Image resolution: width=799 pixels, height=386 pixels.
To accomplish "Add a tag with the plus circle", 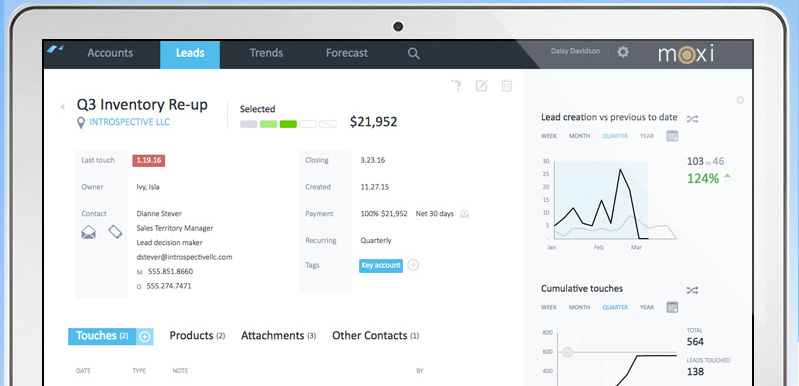I will pyautogui.click(x=413, y=265).
